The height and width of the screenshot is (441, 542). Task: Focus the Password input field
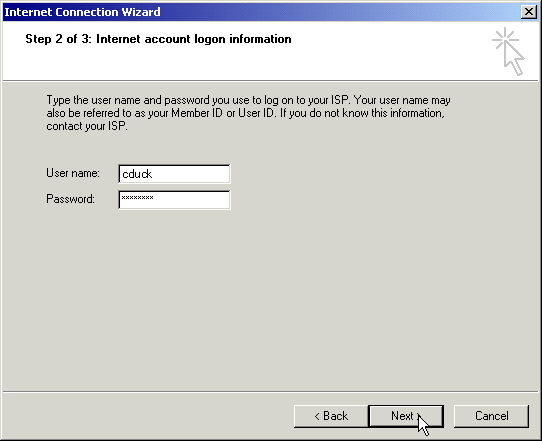[174, 200]
